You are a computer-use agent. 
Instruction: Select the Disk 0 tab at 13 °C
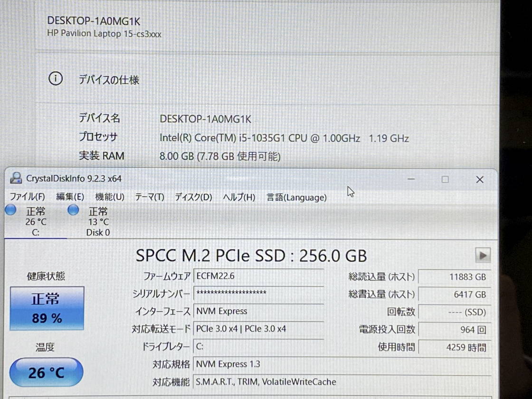tap(98, 221)
